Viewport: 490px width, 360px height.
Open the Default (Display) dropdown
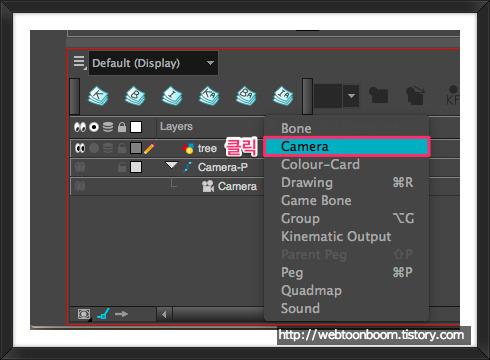(x=153, y=63)
